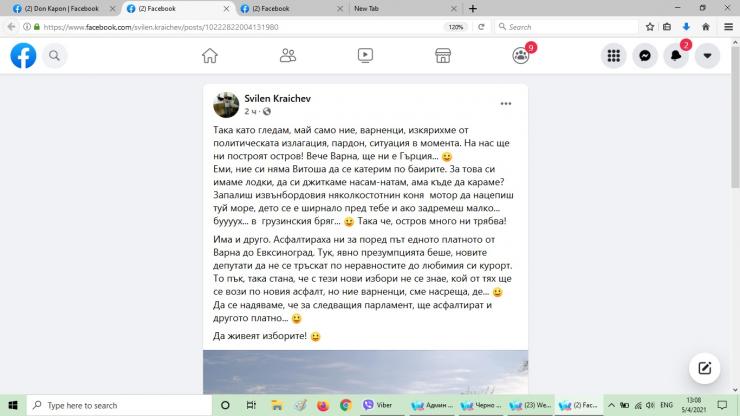The image size is (740, 416).
Task: Click the Facebook logo
Action: [x=23, y=56]
